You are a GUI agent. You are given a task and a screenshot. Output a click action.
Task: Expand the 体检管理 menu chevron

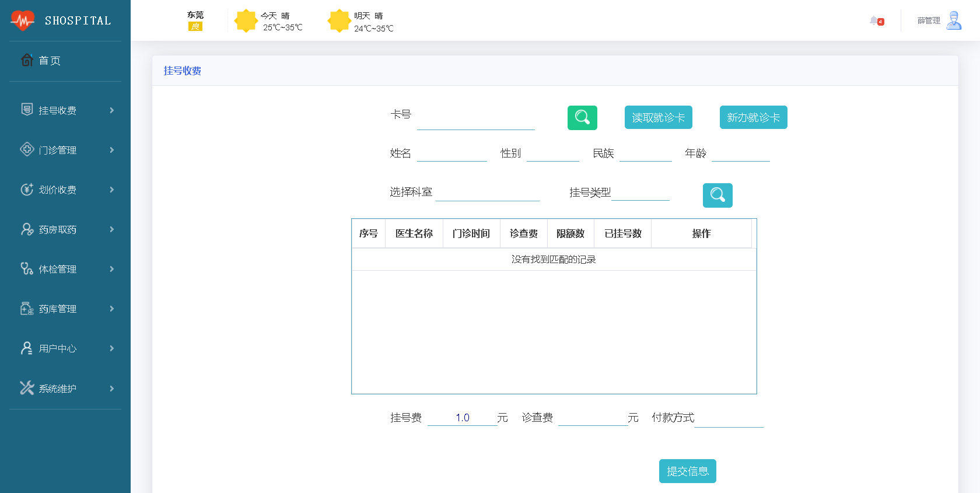point(112,269)
